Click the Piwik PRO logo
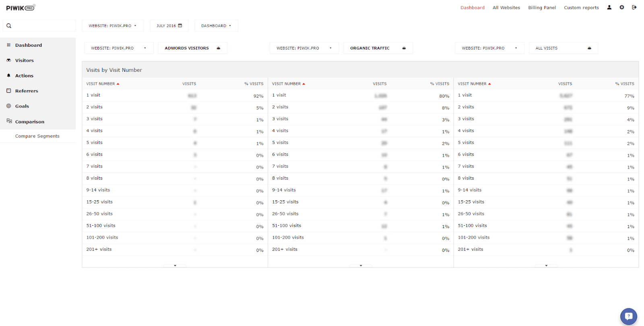This screenshot has width=644, height=326. [x=21, y=8]
